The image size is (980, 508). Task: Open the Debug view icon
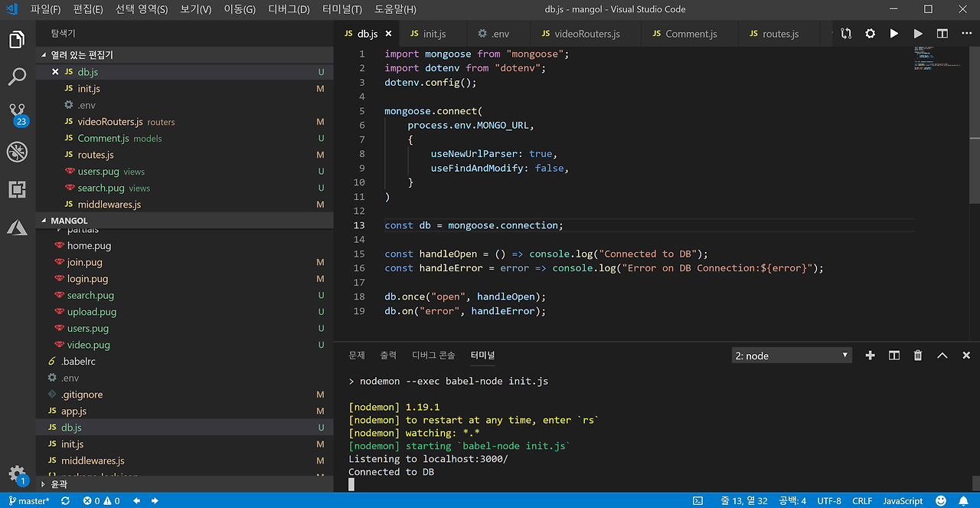tap(17, 152)
